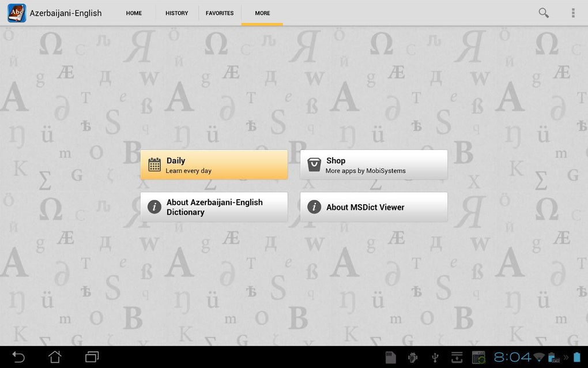Open Daily 'Learn every day' button

coord(214,165)
